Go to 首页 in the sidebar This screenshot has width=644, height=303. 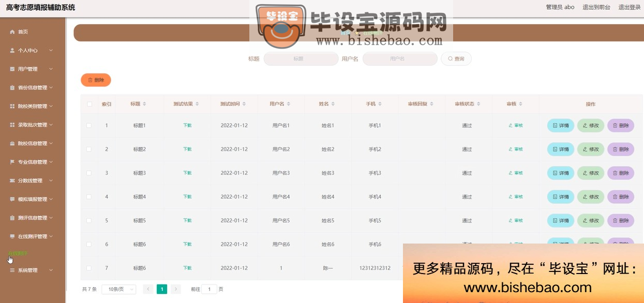pos(23,32)
